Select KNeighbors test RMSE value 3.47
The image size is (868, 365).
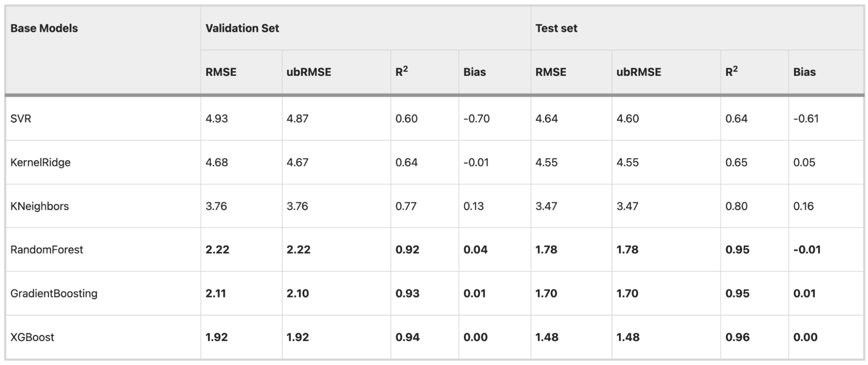546,206
